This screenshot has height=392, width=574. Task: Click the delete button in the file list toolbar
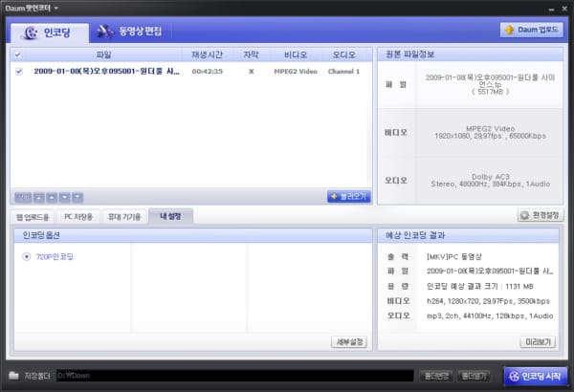(23, 197)
